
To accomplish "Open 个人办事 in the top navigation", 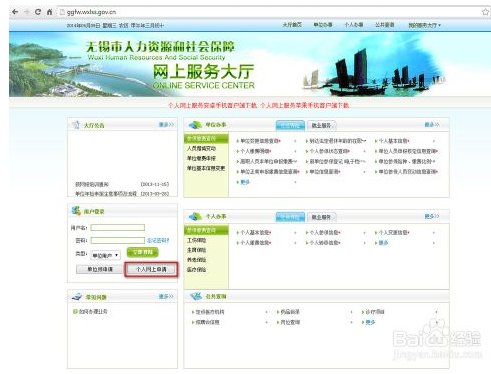I will point(354,25).
